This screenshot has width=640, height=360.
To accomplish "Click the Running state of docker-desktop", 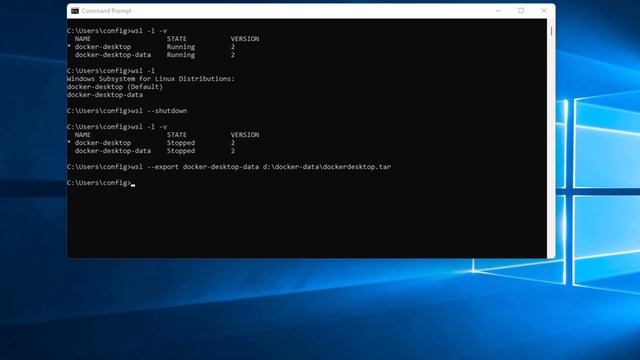I will click(180, 47).
